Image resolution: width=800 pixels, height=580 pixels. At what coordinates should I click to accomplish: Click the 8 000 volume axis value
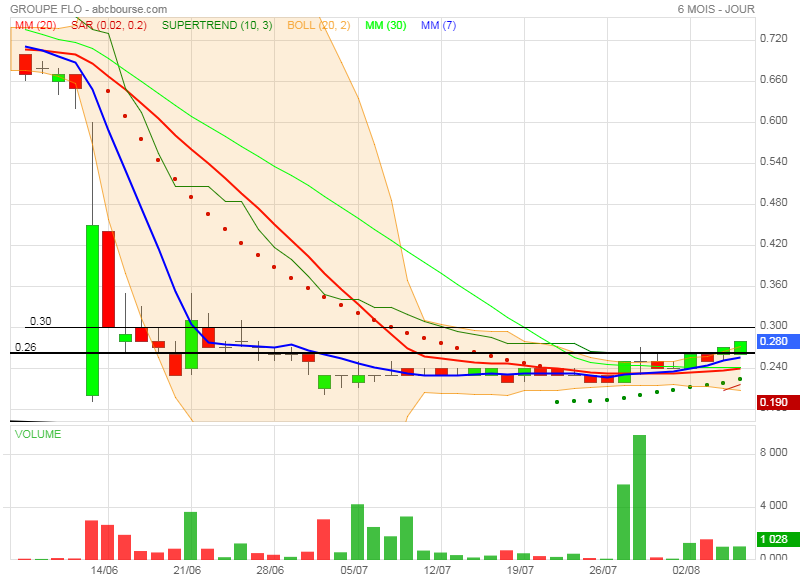click(773, 452)
